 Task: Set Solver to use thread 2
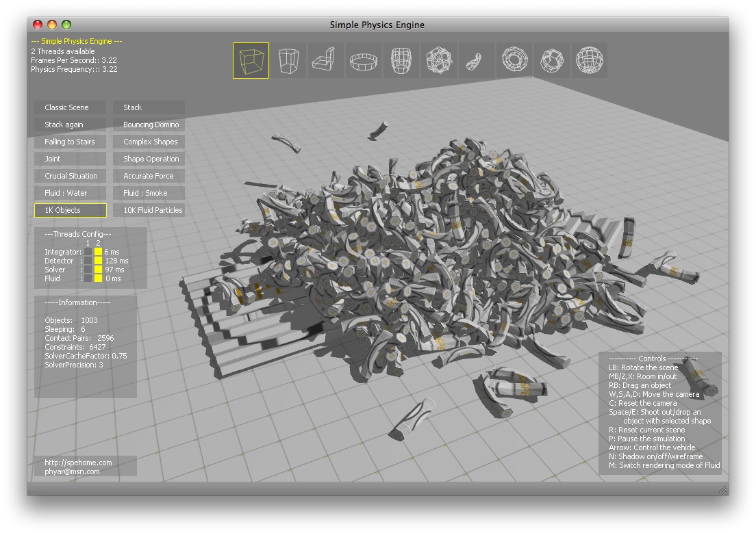pos(98,270)
